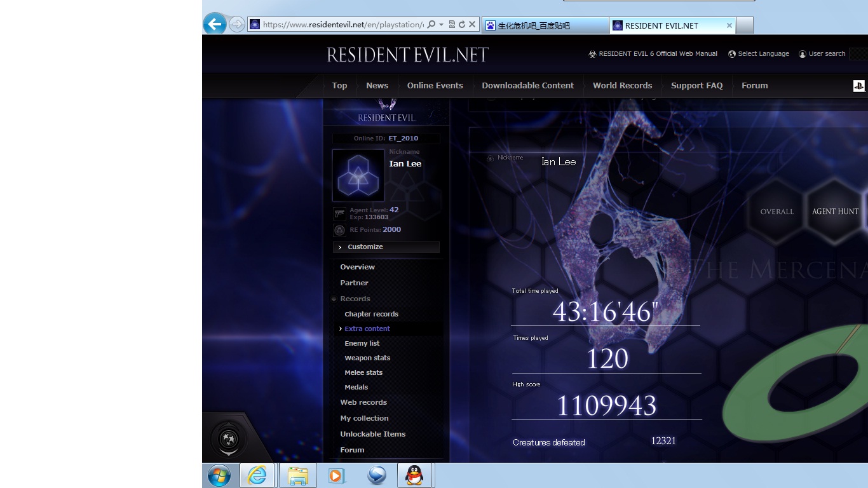Open the Select Language option
The image size is (868, 488).
tap(764, 54)
